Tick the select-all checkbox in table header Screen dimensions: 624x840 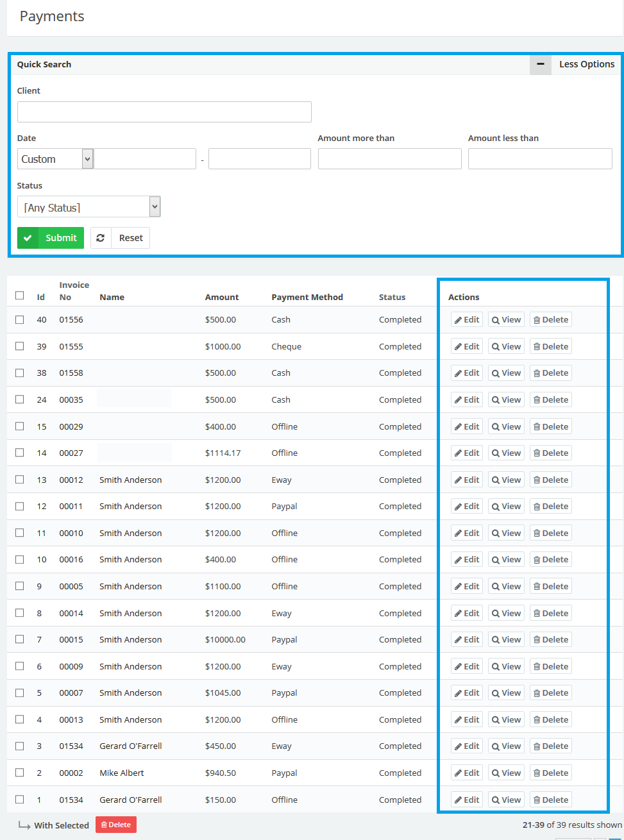point(20,296)
